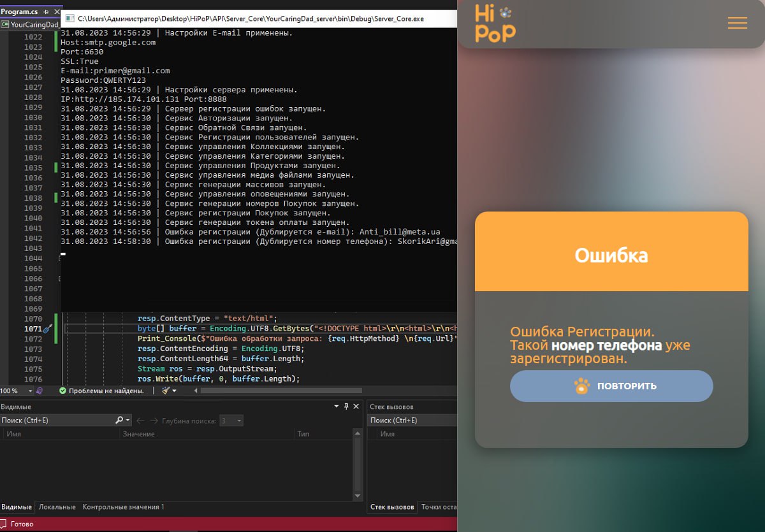Switch to the Локальные tab
This screenshot has width=765, height=532.
57,507
